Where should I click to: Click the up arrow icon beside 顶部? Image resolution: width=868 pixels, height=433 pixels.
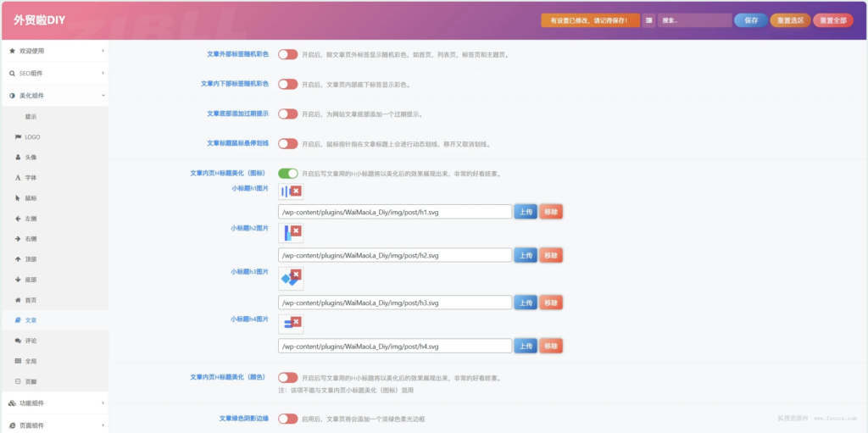pos(19,259)
